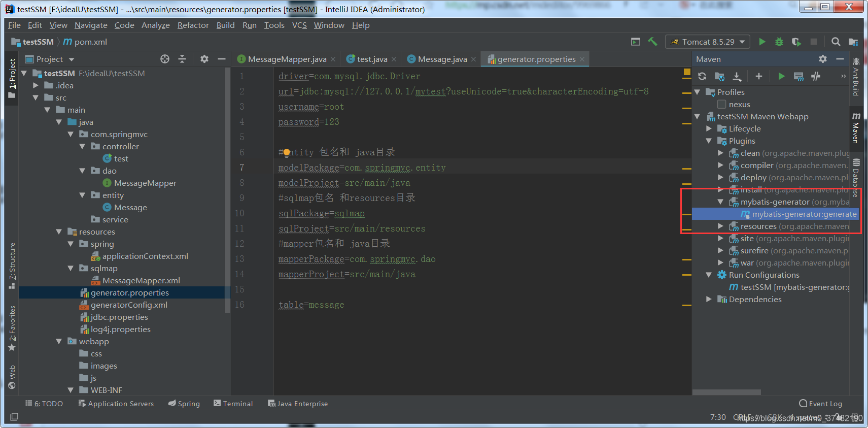Expand the Lifecycle node
The height and width of the screenshot is (428, 868).
tap(709, 128)
